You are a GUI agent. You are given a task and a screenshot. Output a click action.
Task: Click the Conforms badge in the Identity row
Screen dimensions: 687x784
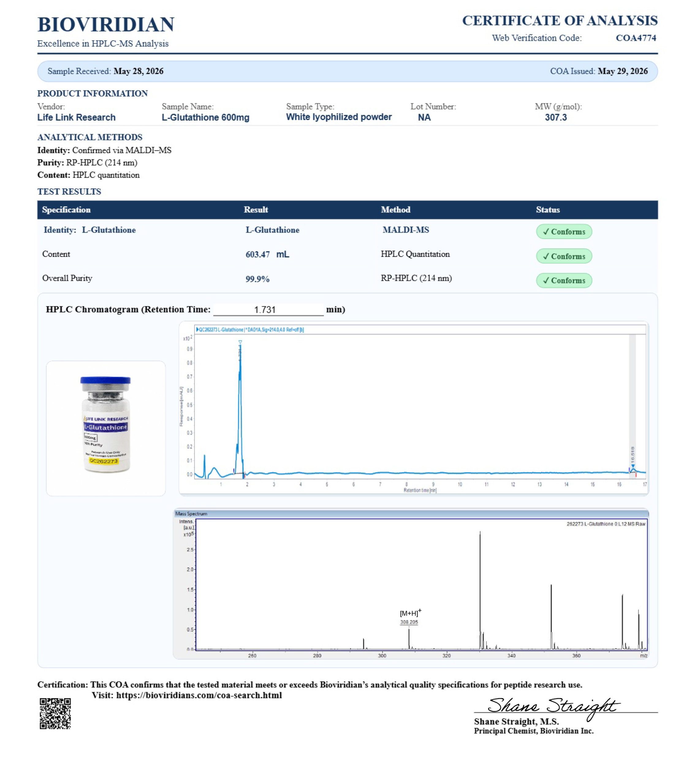pos(564,232)
